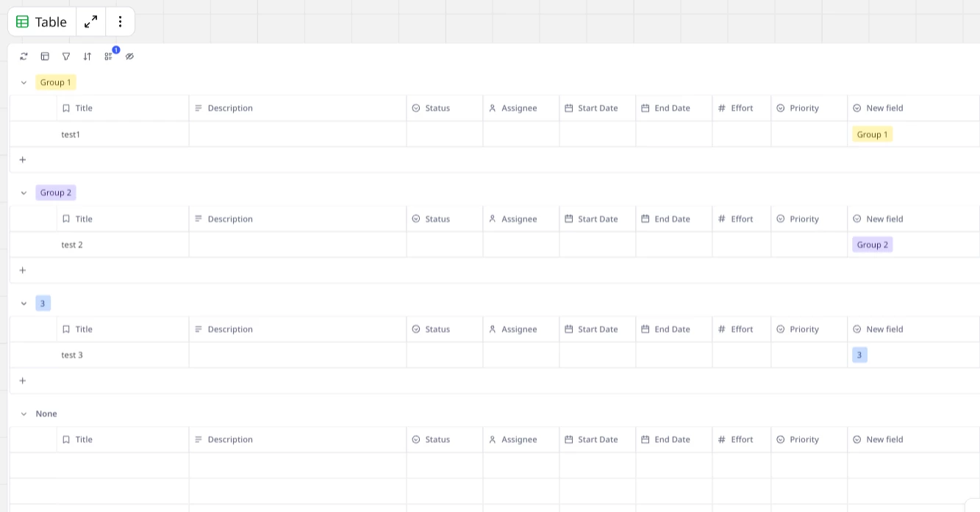Click Priority column header in Group 1
The height and width of the screenshot is (512, 980).
[x=809, y=108]
